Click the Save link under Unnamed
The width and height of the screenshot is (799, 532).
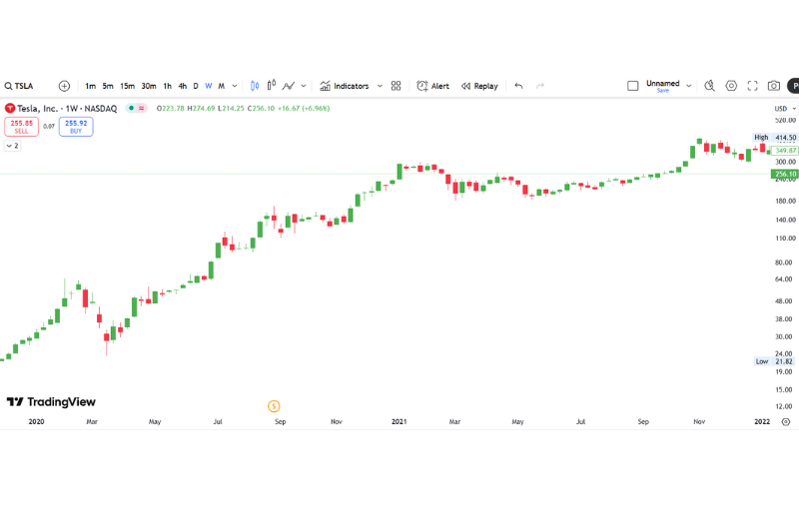[663, 91]
